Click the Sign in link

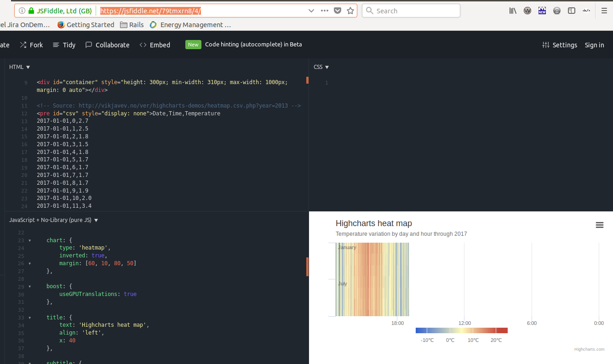click(x=594, y=45)
